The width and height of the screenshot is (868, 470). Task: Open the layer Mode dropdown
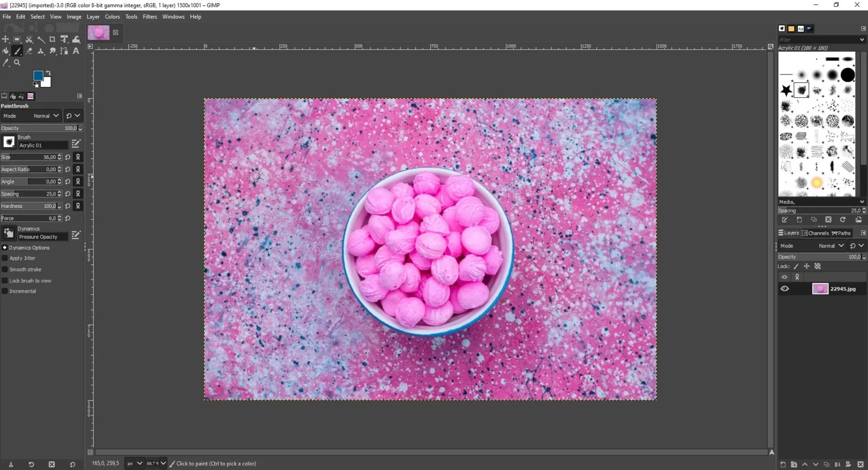pos(830,246)
